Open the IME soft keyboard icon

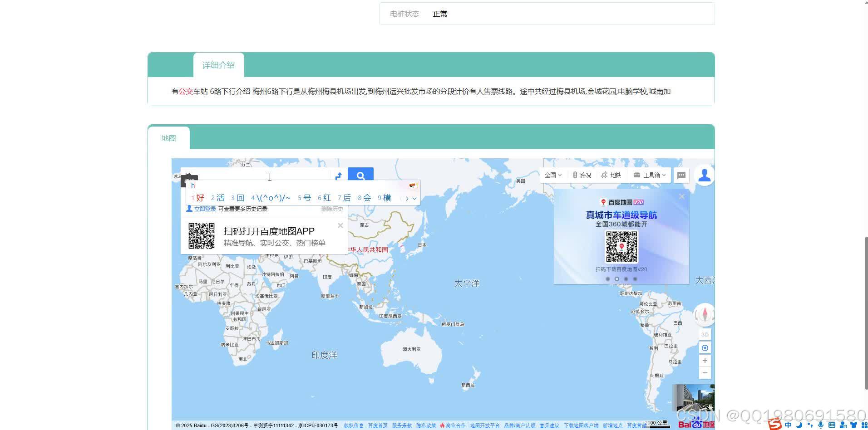click(x=832, y=425)
